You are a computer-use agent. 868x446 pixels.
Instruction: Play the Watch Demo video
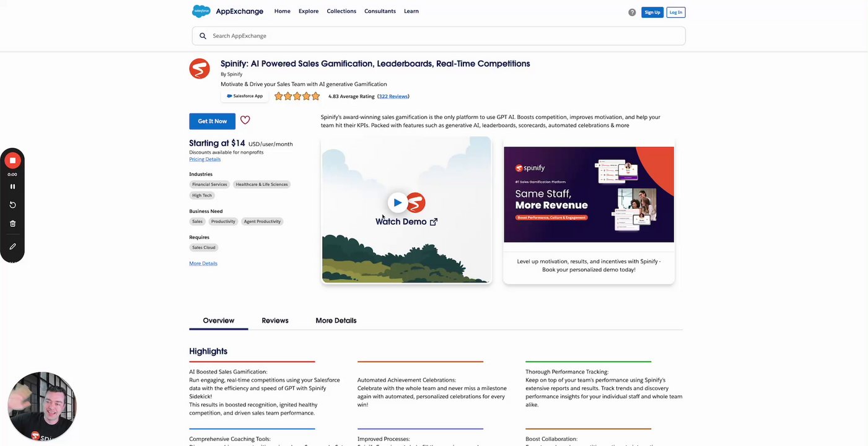pyautogui.click(x=397, y=203)
